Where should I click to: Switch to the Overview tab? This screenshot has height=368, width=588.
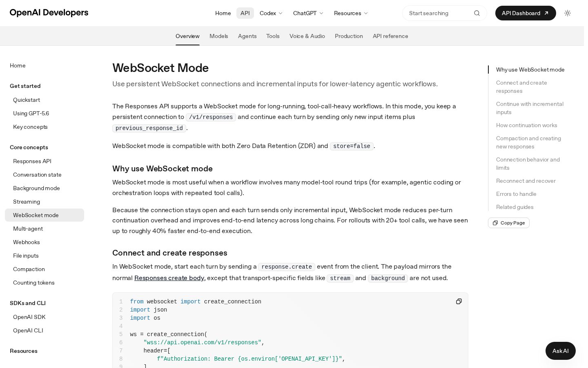point(187,36)
